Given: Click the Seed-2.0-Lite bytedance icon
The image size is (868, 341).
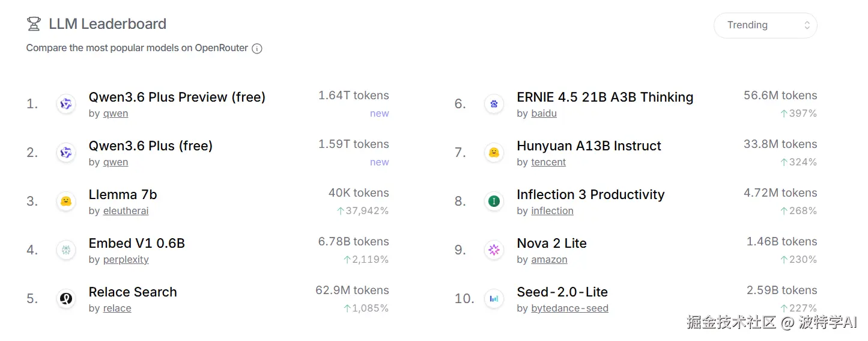Looking at the screenshot, I should (x=494, y=299).
